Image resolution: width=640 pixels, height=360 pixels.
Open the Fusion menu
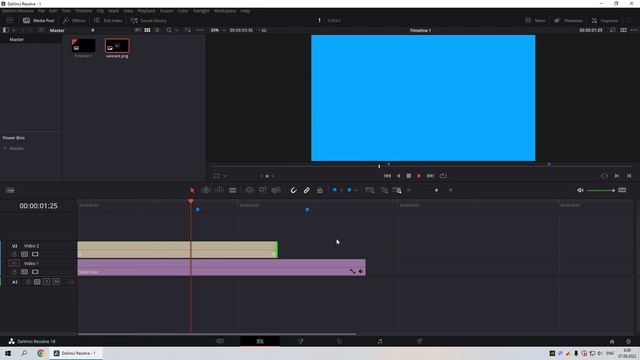tap(167, 11)
